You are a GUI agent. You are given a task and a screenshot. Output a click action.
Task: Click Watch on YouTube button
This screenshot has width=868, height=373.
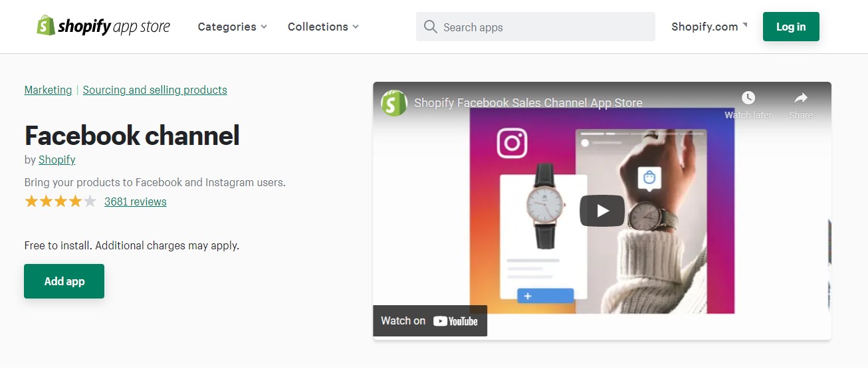[x=430, y=320]
